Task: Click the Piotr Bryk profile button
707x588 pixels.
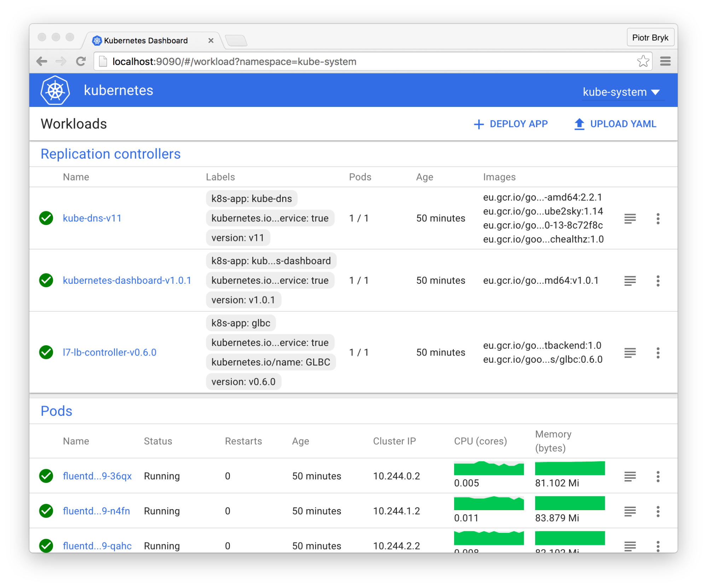Action: (x=650, y=38)
